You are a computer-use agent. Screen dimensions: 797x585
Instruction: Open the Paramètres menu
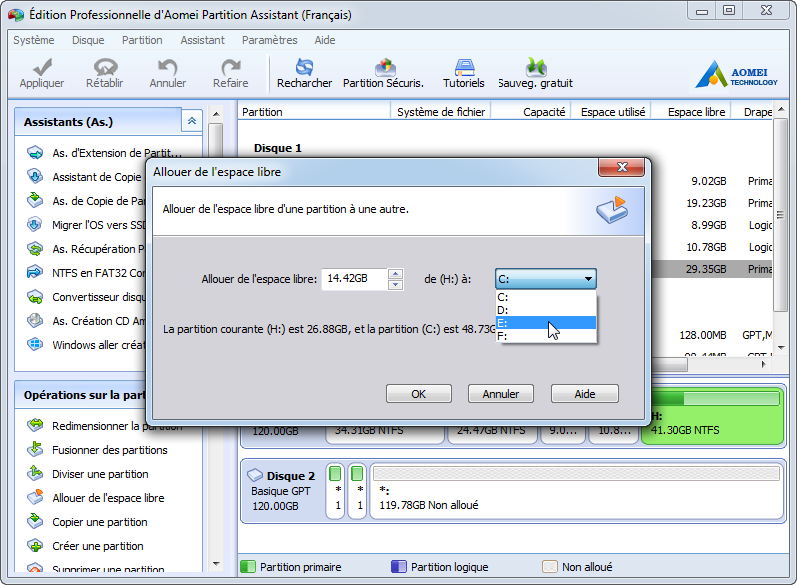(269, 40)
